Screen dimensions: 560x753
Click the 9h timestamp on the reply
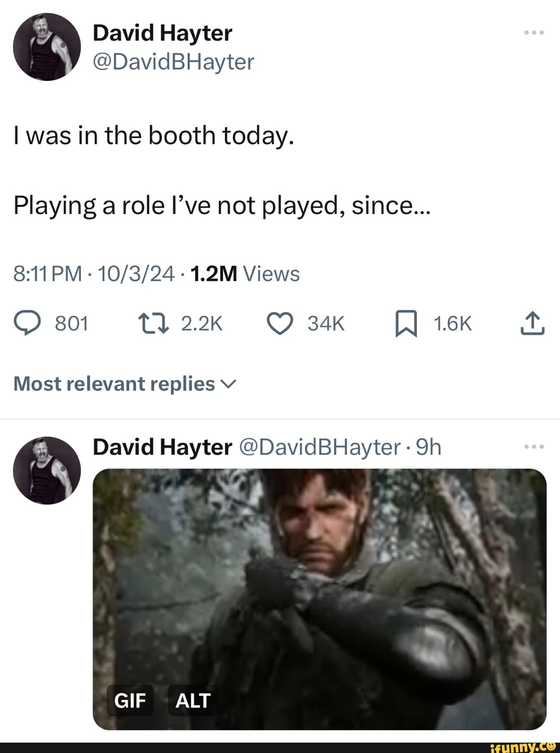pyautogui.click(x=427, y=447)
